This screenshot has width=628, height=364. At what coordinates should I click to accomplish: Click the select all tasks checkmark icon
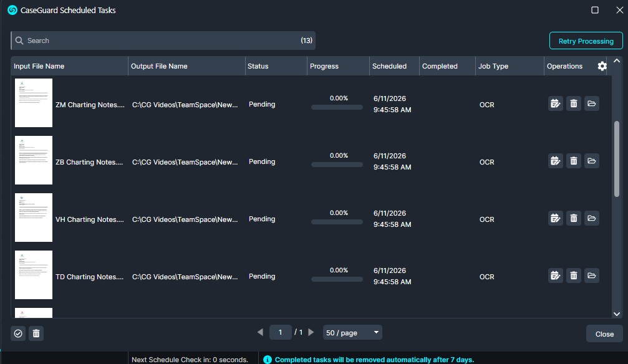[x=18, y=333]
